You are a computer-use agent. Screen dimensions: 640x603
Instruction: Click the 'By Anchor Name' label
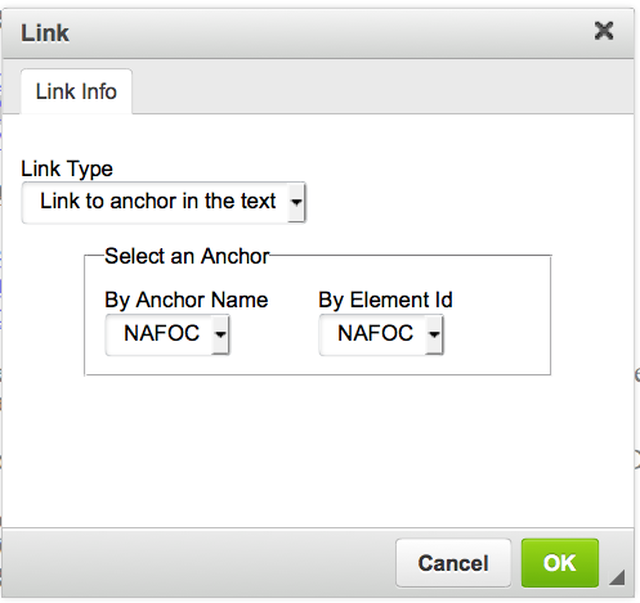click(x=186, y=299)
